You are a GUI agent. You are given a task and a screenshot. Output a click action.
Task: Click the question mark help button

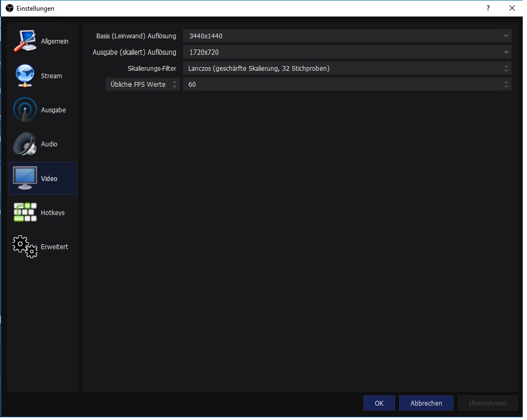point(488,9)
